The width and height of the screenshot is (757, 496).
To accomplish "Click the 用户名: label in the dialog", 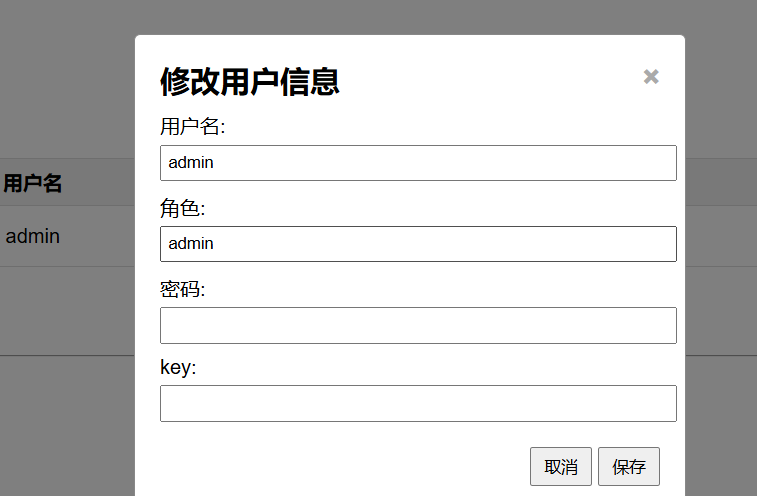I will point(193,127).
